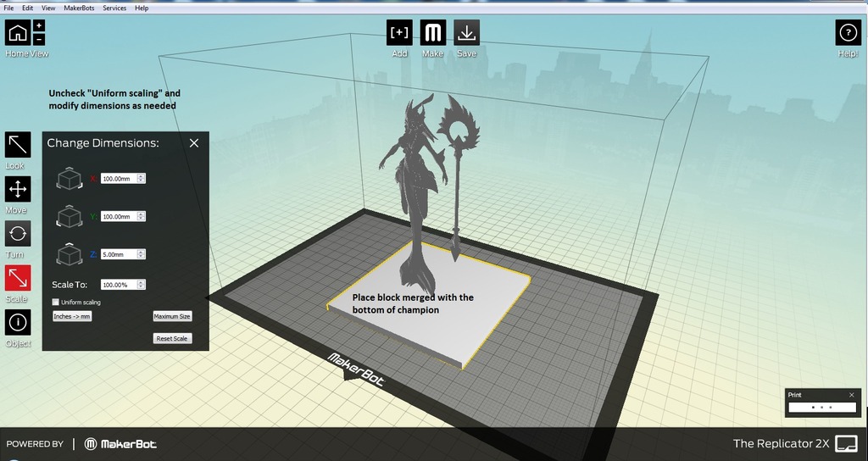868x461 pixels.
Task: Select the Move tool
Action: [x=18, y=189]
